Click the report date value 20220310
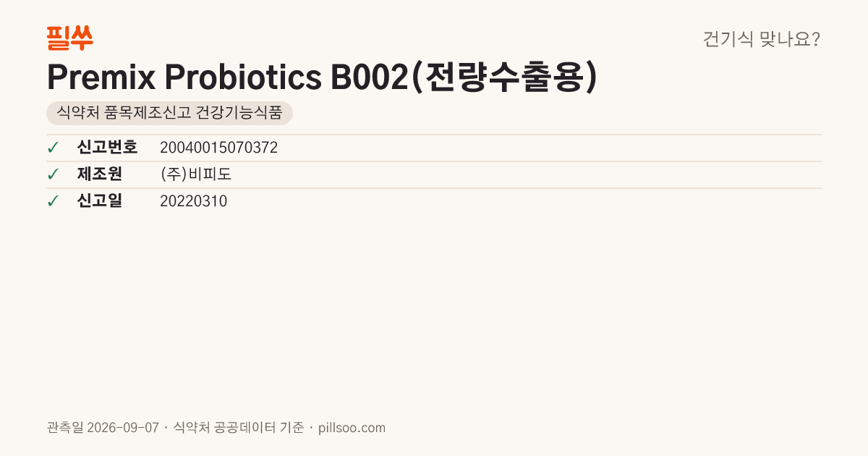Viewport: 868px width, 456px height. 193,201
